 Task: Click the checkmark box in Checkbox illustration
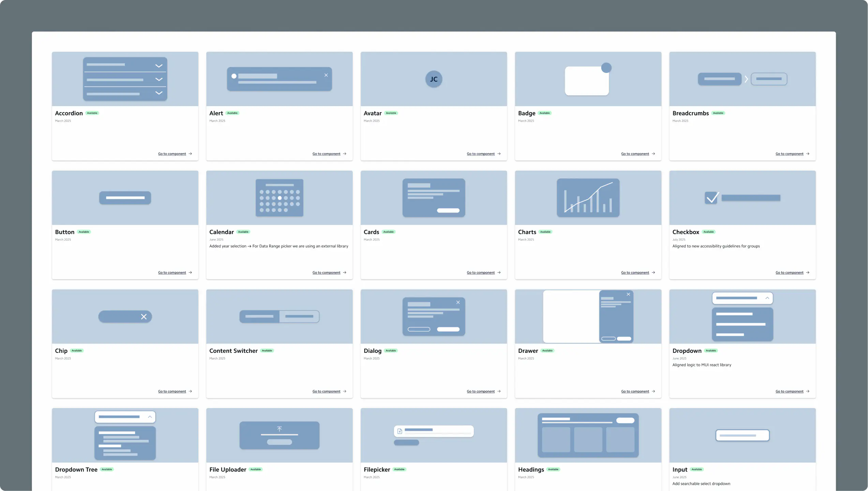[x=712, y=198]
